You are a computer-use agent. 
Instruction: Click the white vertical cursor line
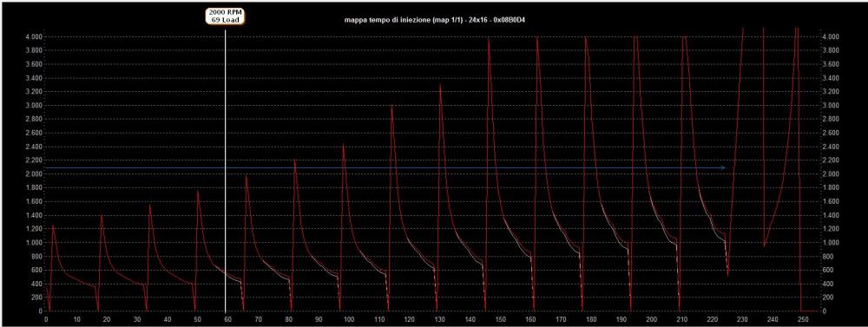[226, 170]
